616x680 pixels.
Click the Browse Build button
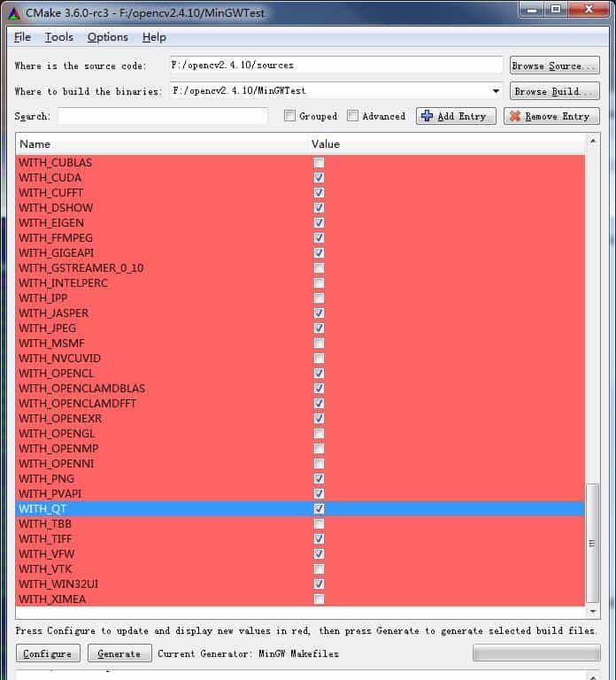tap(554, 91)
